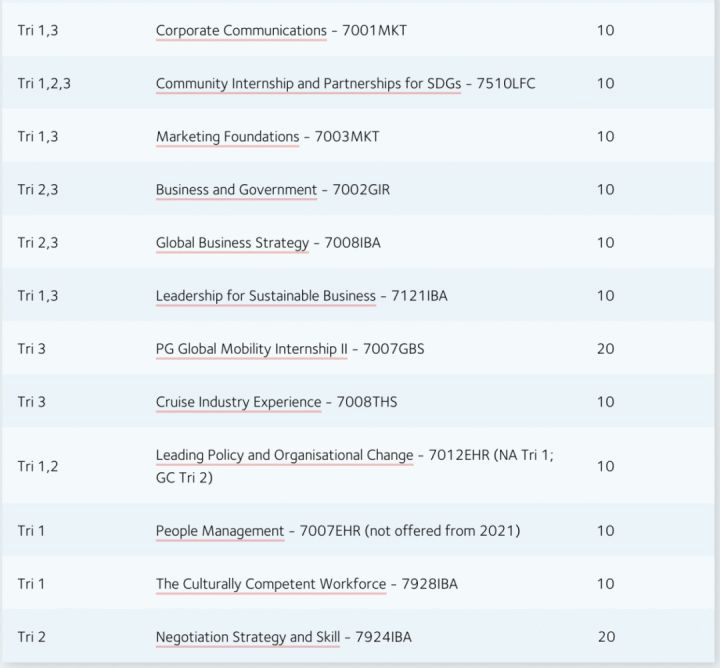Click the People Management course link

(x=220, y=530)
